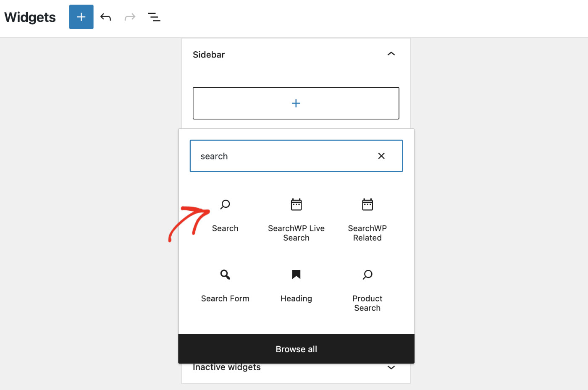Choose the SearchWP Related block

[367, 218]
